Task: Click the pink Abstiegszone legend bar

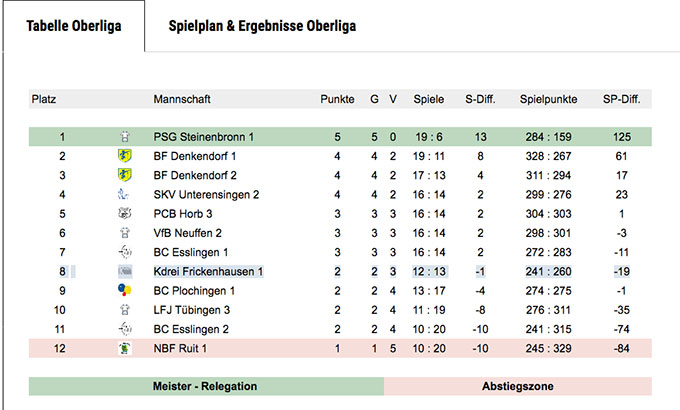Action: click(x=518, y=386)
